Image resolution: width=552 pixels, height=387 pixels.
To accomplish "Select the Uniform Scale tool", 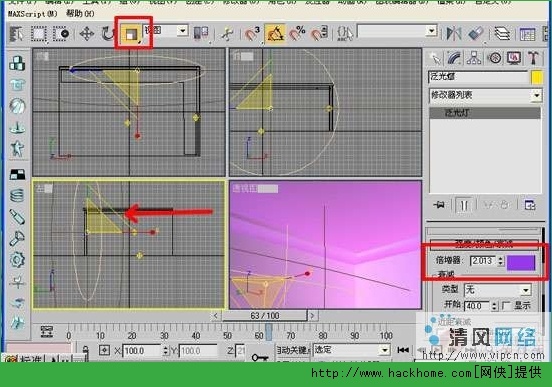I will [132, 34].
